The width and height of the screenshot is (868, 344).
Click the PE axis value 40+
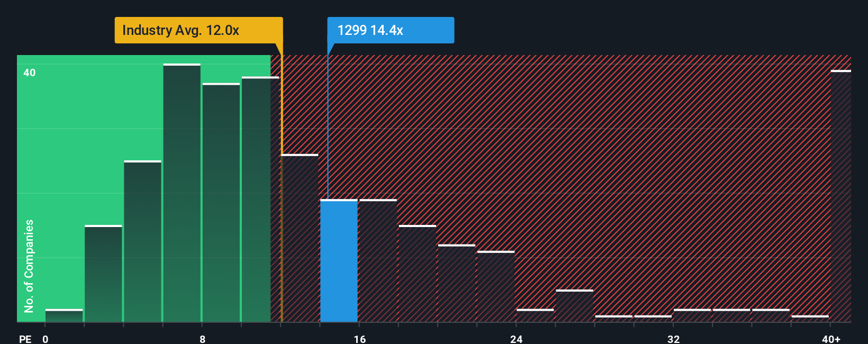831,339
